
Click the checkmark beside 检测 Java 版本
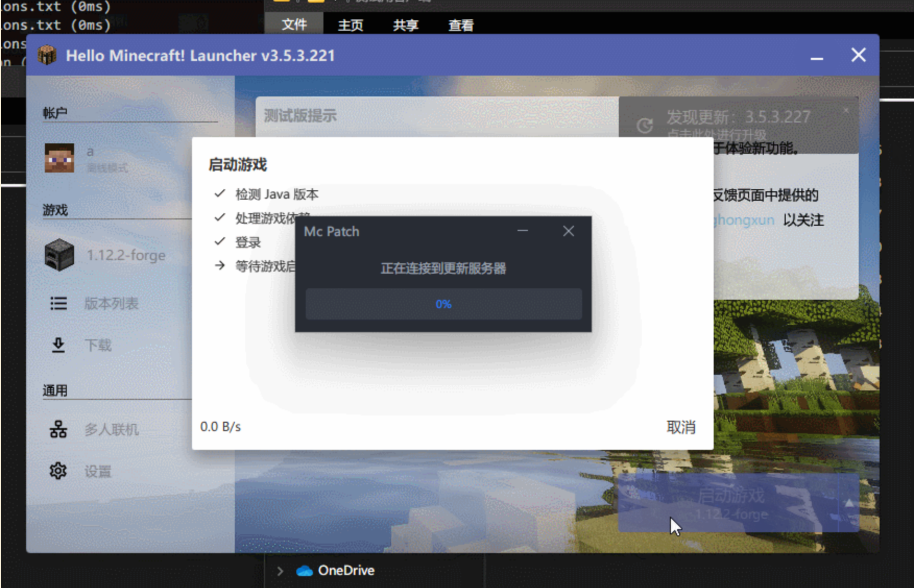tap(220, 193)
